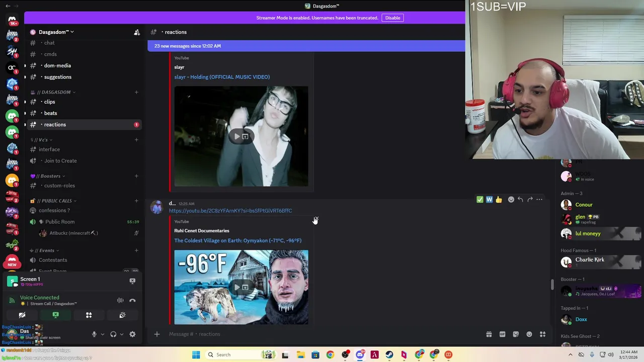644x362 pixels.
Task: Collapse the DASGASDOM category
Action: tap(56, 92)
